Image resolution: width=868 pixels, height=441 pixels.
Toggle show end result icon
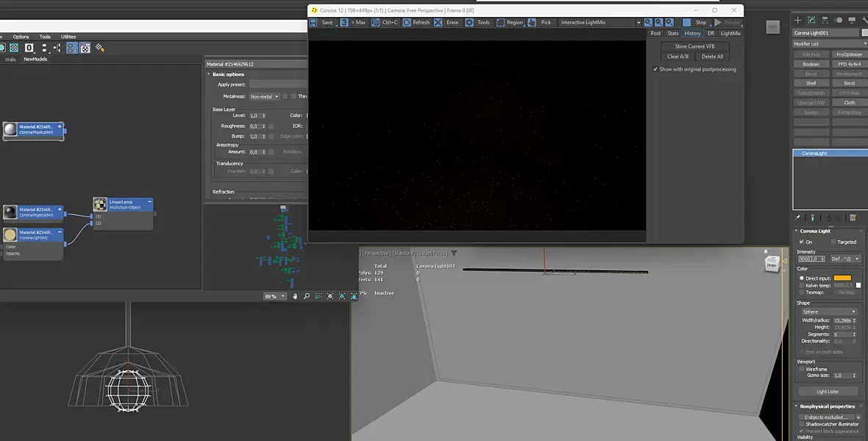tap(813, 218)
